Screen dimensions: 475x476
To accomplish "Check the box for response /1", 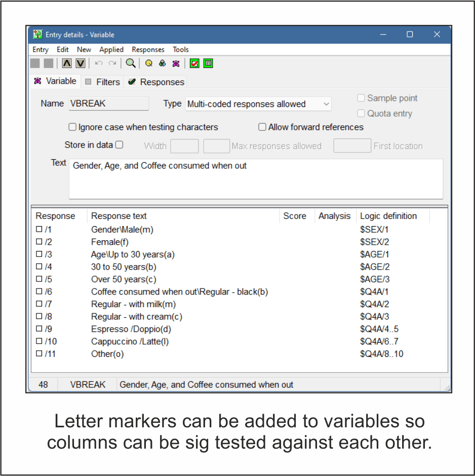I will point(39,229).
